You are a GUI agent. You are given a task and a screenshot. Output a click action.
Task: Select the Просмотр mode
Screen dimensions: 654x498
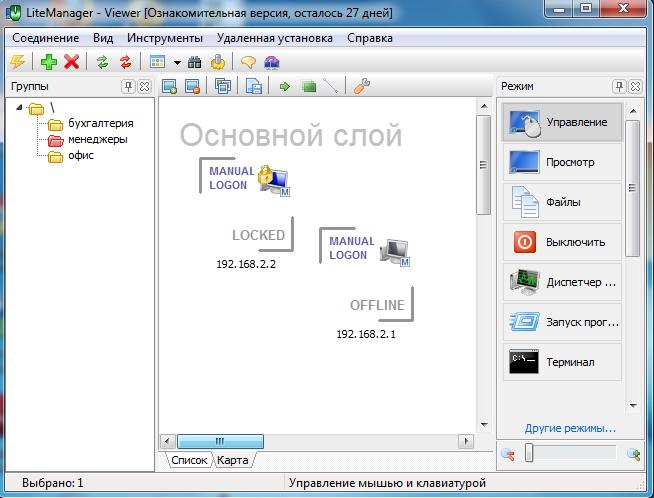(562, 162)
